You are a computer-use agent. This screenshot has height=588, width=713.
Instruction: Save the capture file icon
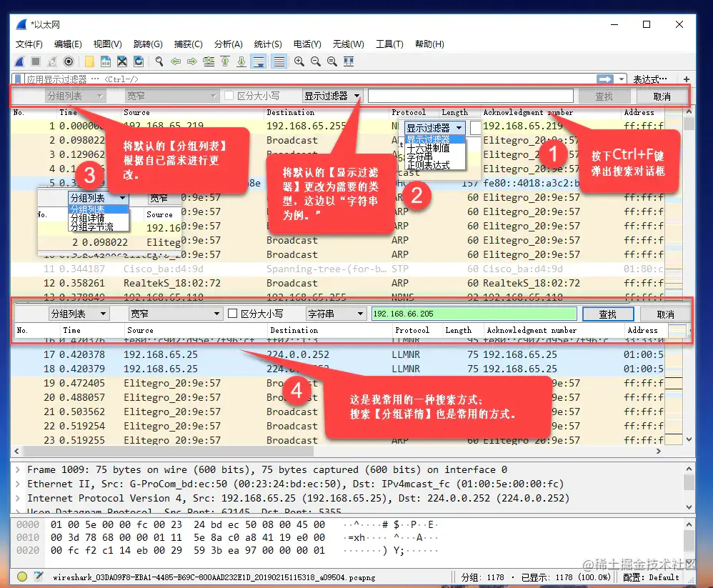pos(106,61)
